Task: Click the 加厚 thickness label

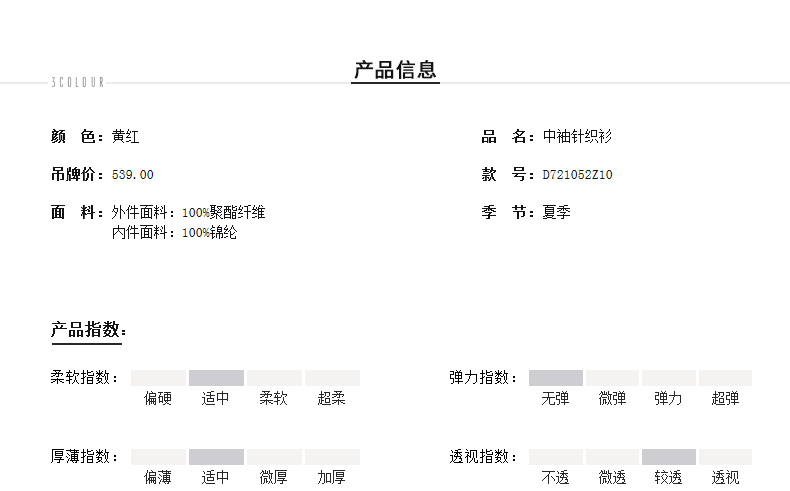Action: pyautogui.click(x=332, y=477)
